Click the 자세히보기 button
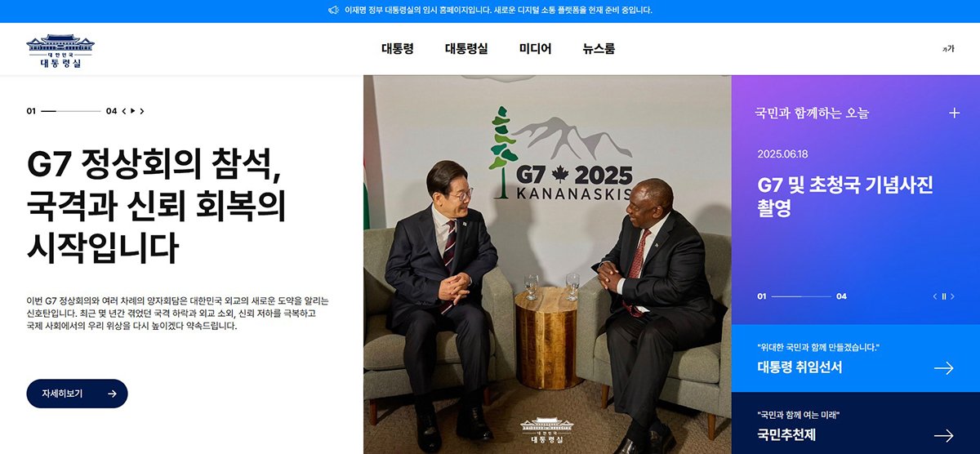 point(77,394)
